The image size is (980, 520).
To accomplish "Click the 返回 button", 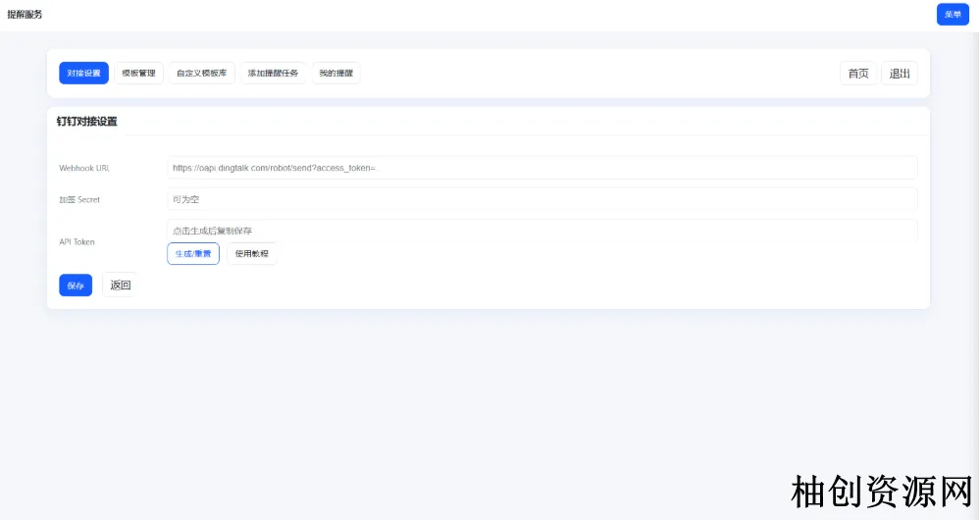I will 120,286.
